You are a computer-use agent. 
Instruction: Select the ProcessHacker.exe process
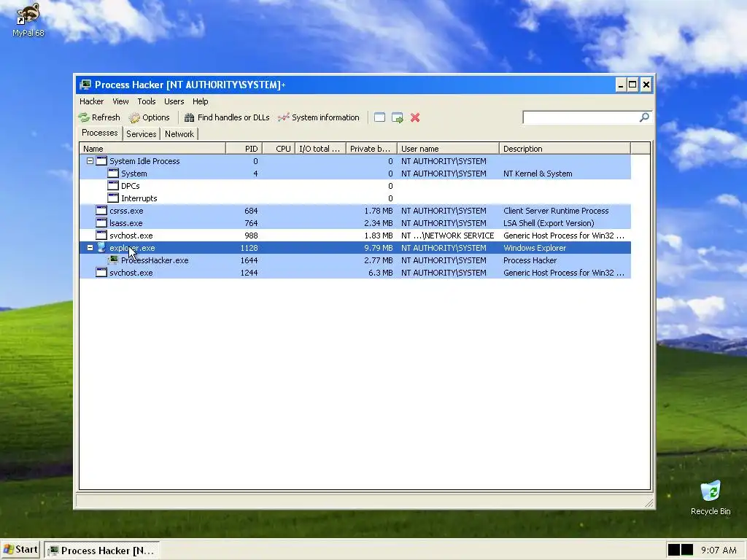[355, 260]
